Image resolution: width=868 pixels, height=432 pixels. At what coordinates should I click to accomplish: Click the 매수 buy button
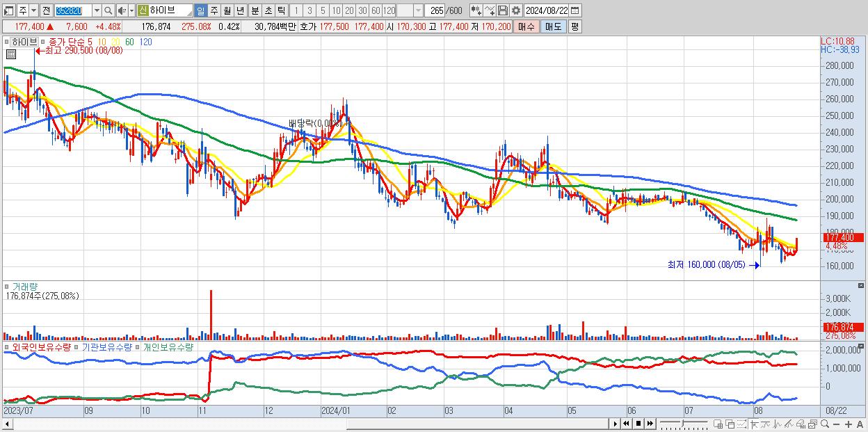(x=527, y=26)
